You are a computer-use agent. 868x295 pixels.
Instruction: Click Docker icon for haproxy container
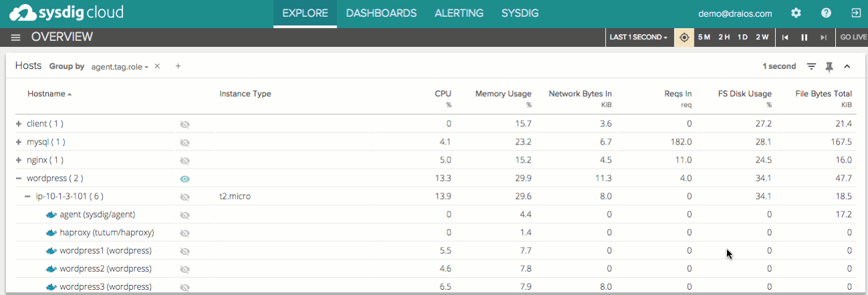51,233
